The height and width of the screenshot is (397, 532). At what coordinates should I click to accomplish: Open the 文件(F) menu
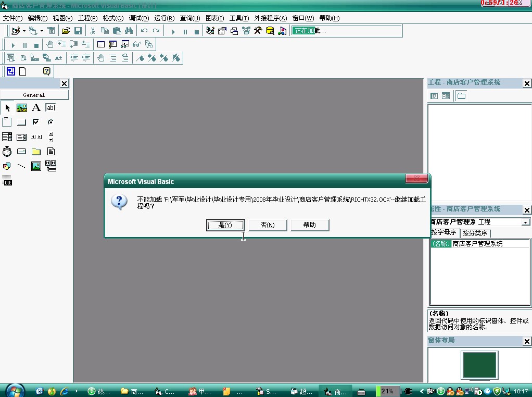[x=12, y=18]
